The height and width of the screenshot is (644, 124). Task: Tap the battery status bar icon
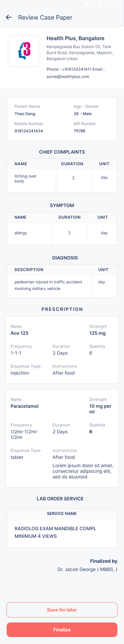click(101, 4)
